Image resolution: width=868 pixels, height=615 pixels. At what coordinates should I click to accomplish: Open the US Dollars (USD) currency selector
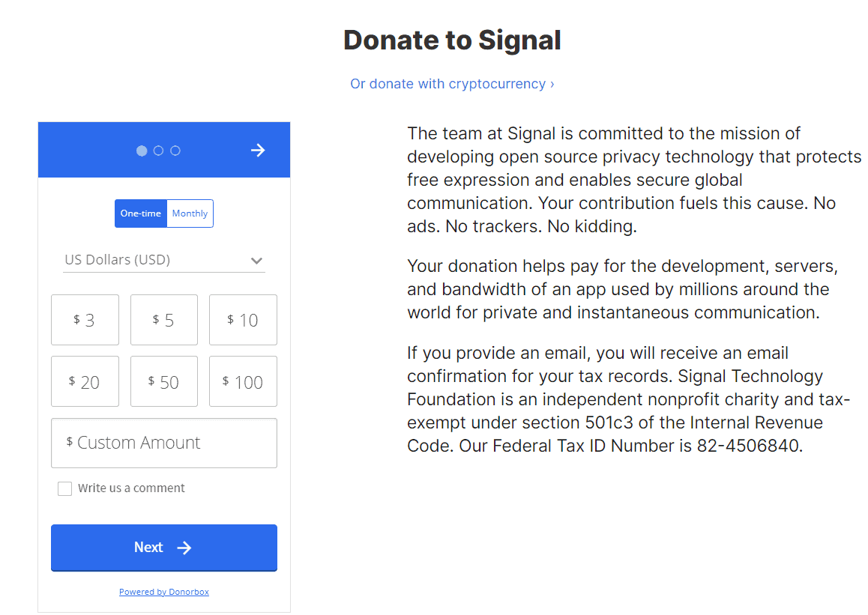pos(164,260)
